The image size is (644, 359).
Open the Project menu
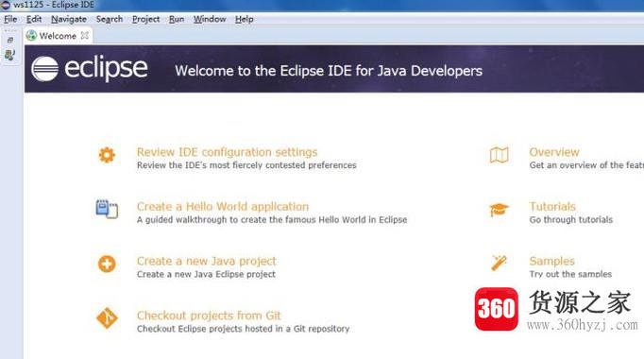[x=145, y=19]
